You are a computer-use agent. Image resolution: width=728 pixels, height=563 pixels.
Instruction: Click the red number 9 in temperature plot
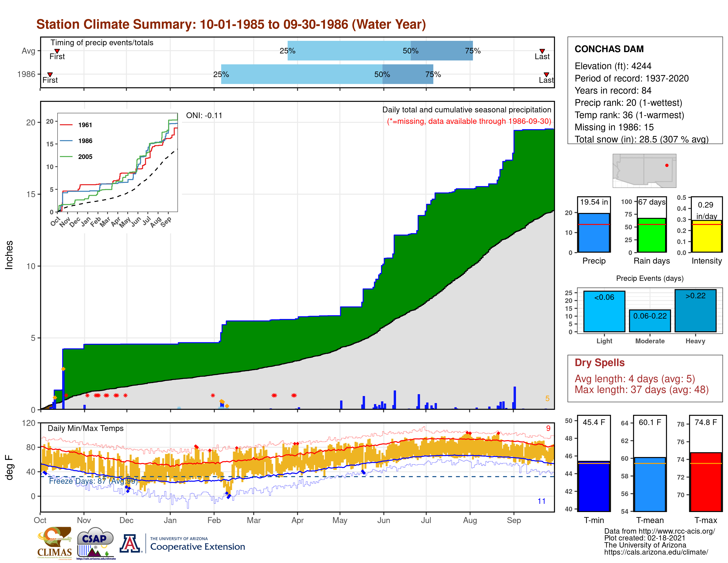548,428
